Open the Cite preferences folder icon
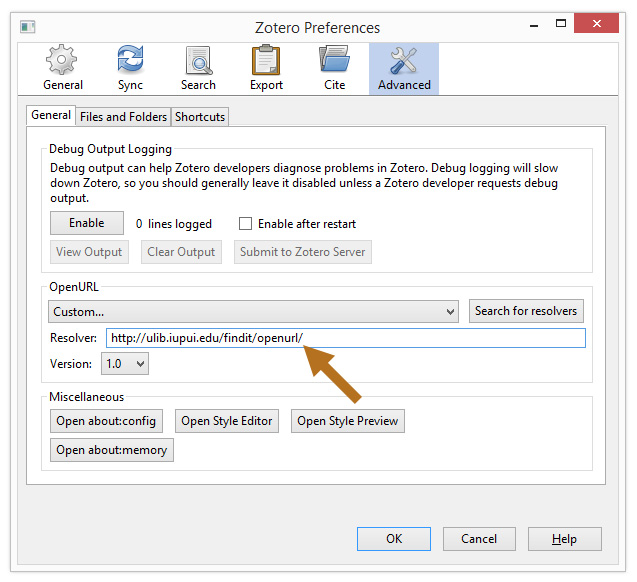Screen dimensions: 637x582 334,60
